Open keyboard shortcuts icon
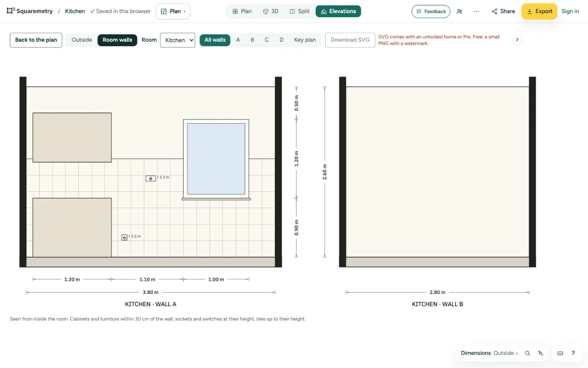Image resolution: width=588 pixels, height=368 pixels. [x=560, y=353]
